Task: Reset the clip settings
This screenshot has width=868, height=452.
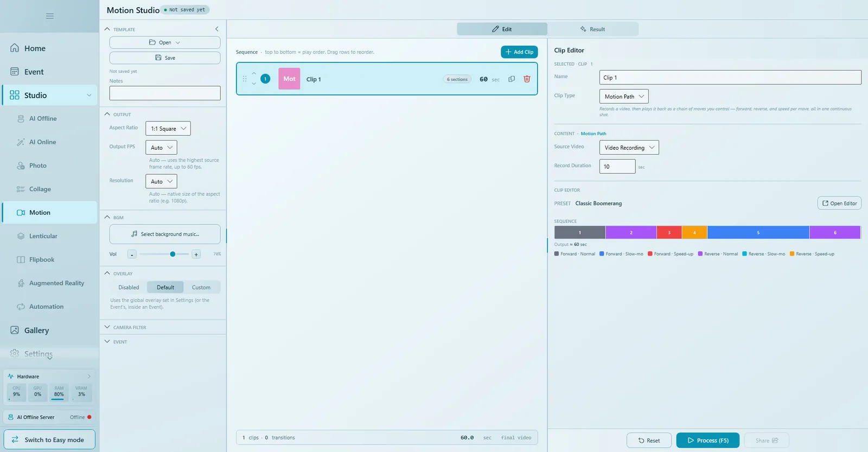Action: pos(649,440)
